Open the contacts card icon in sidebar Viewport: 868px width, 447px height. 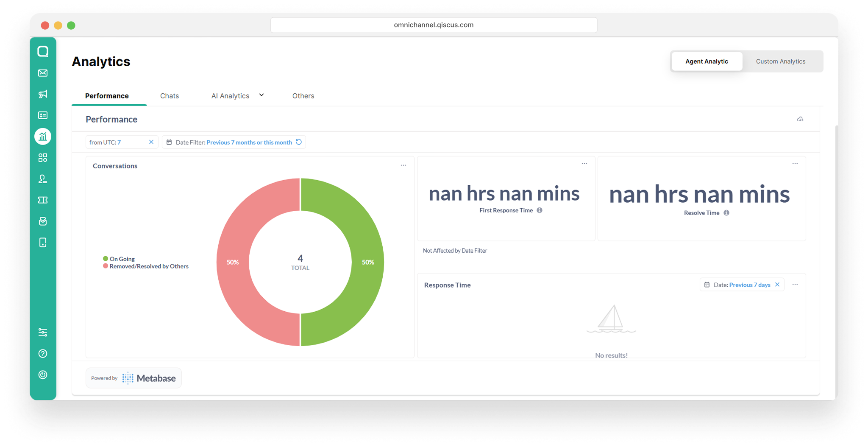[x=43, y=115]
